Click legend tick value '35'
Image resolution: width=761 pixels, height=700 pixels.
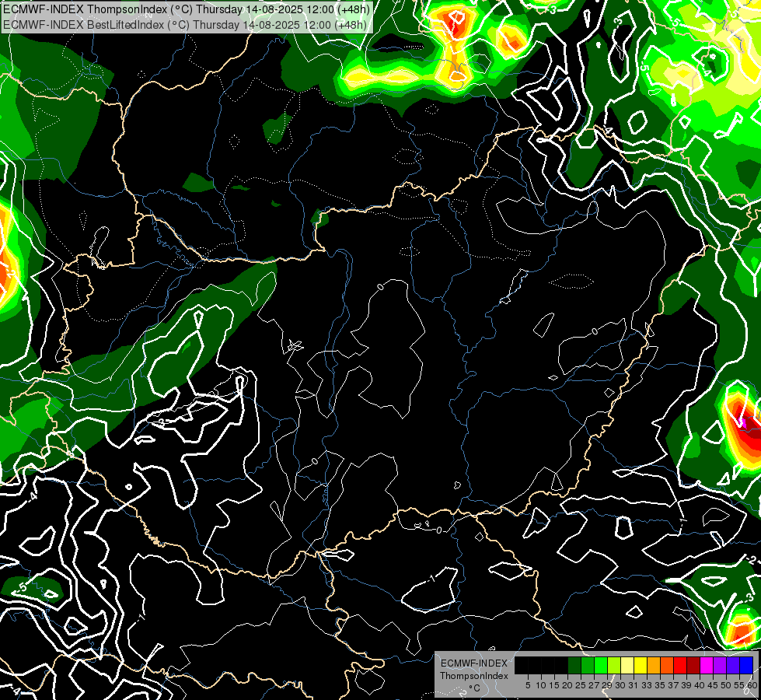(660, 685)
